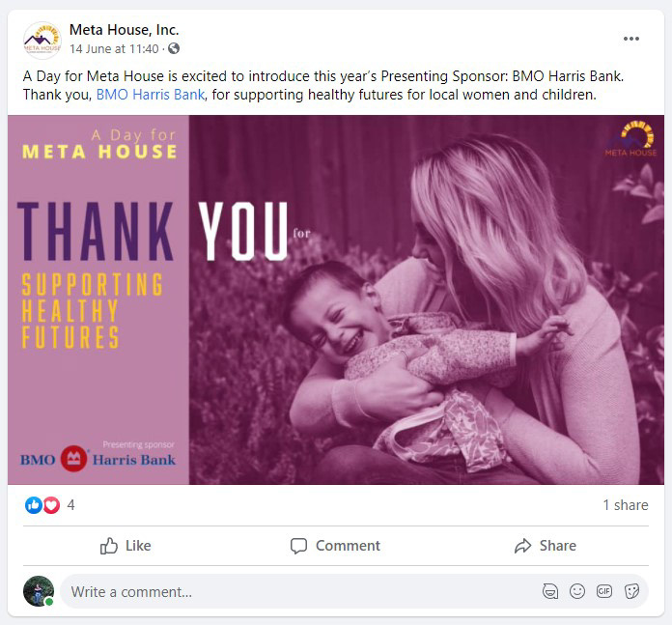Open the GIF picker in comment box
Viewport: 672px width, 625px height.
(604, 591)
